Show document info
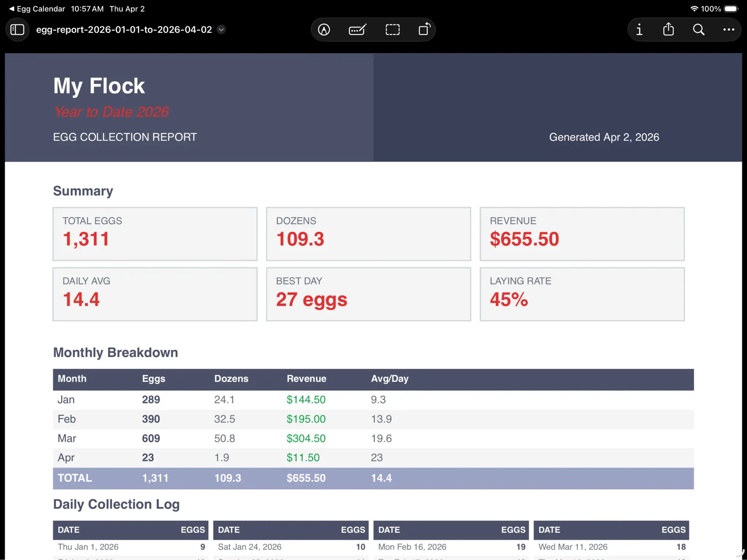This screenshot has width=747, height=560. (x=639, y=30)
